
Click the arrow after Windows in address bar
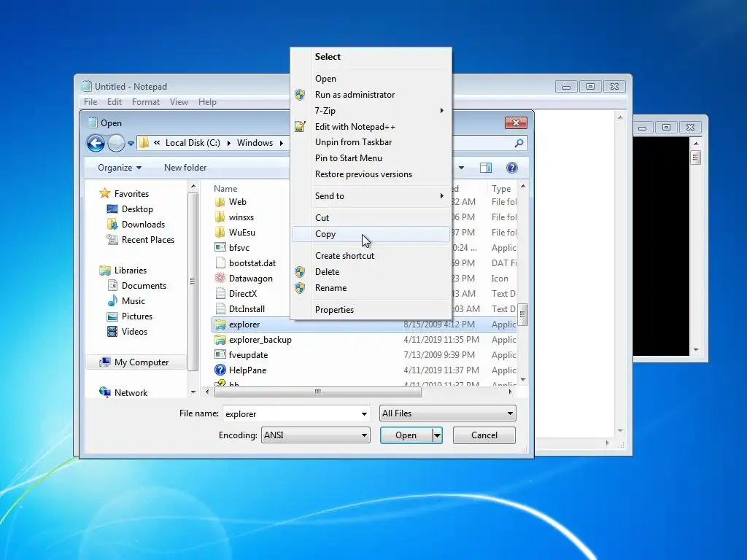[x=281, y=144]
